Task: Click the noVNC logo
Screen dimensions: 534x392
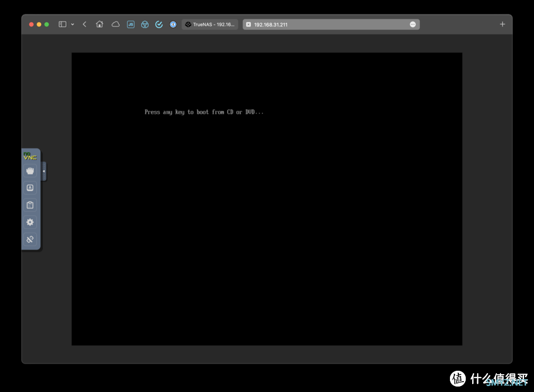Action: [30, 156]
